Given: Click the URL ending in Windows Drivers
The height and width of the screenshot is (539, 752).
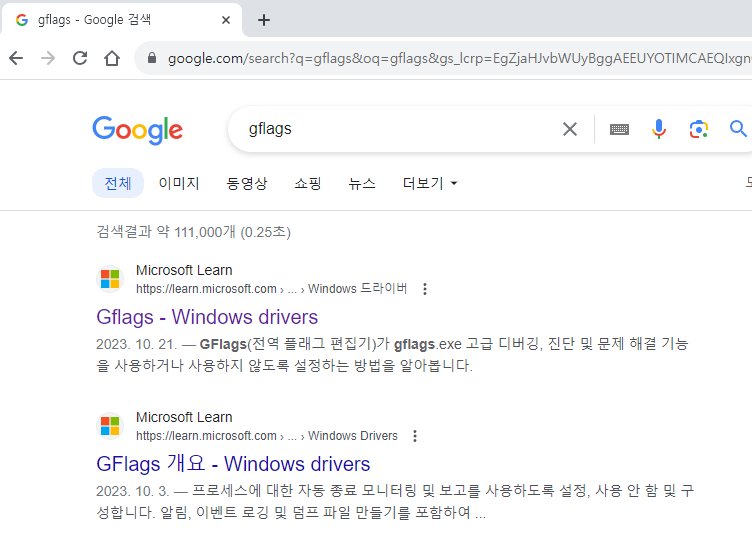Looking at the screenshot, I should coord(267,436).
